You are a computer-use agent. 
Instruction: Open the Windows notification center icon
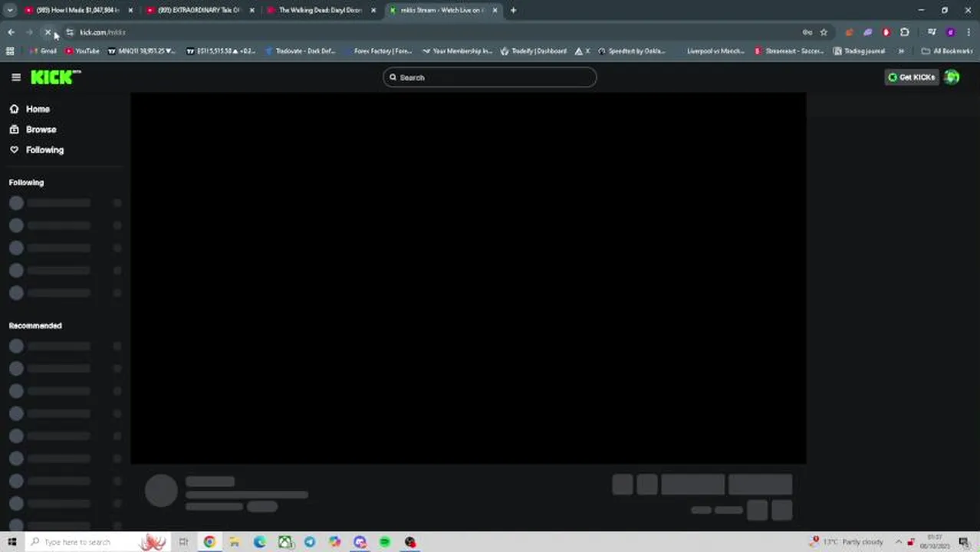click(x=964, y=542)
